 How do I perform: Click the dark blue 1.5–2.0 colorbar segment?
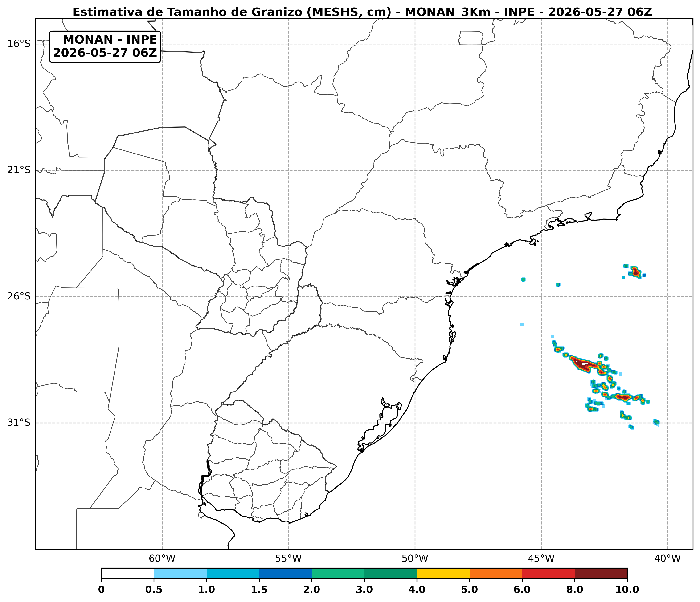[x=286, y=573]
